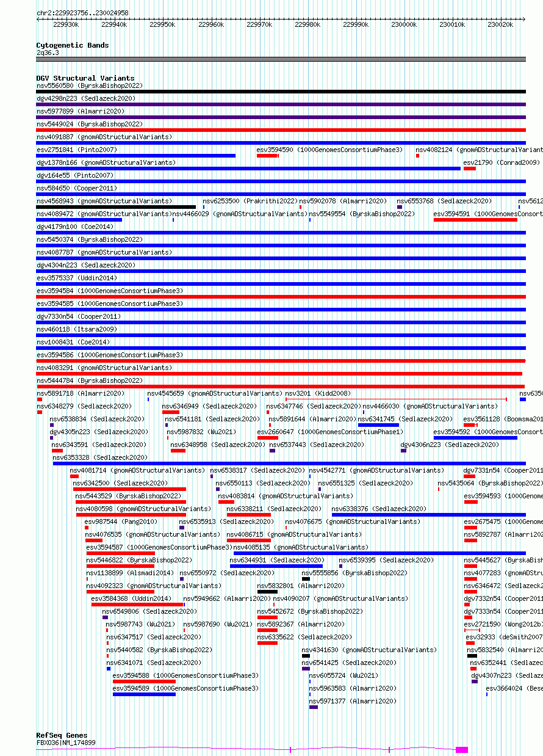Click the purple bar under dgv4298n223 (Sedlazeck2020)

[281, 104]
